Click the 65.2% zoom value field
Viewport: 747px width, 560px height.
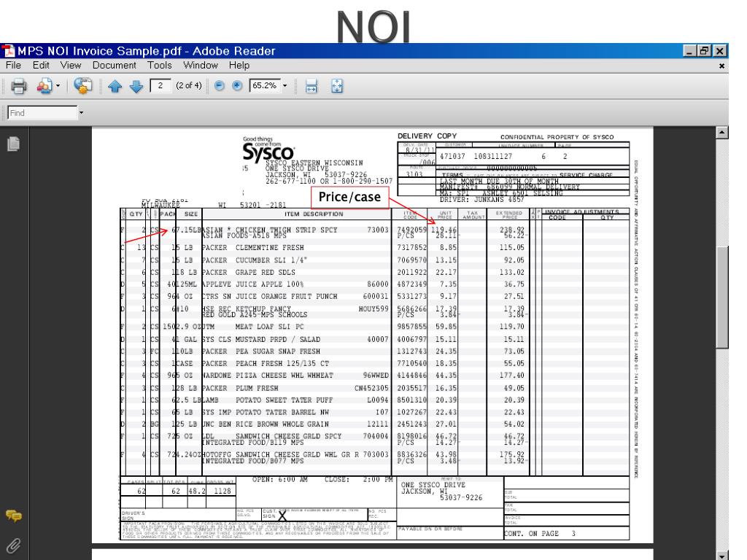pos(265,86)
